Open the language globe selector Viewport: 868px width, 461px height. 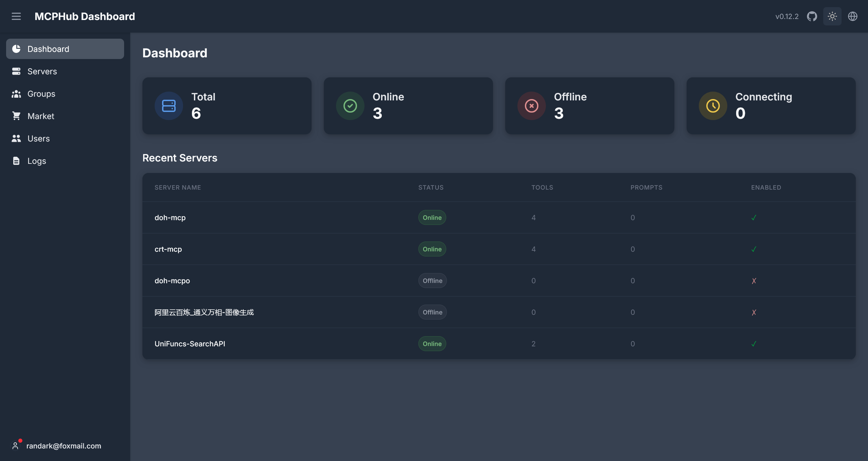[852, 16]
